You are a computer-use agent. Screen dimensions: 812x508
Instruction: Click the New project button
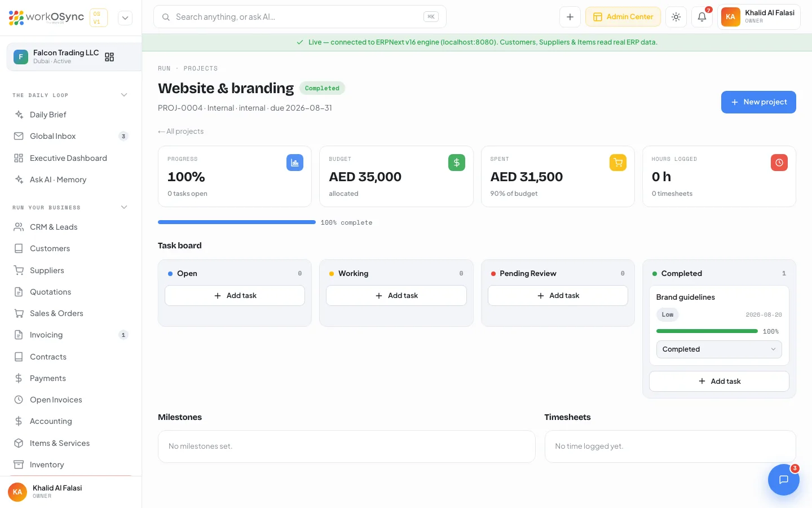click(758, 102)
